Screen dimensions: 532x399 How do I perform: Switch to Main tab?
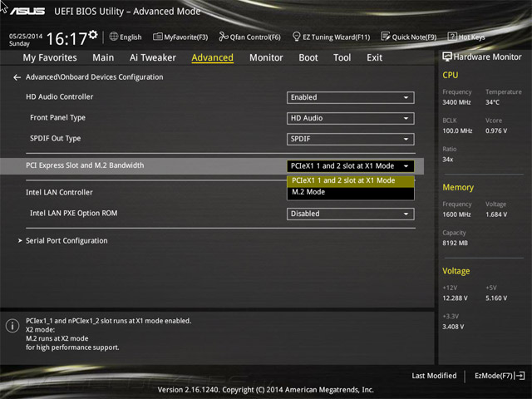(103, 57)
